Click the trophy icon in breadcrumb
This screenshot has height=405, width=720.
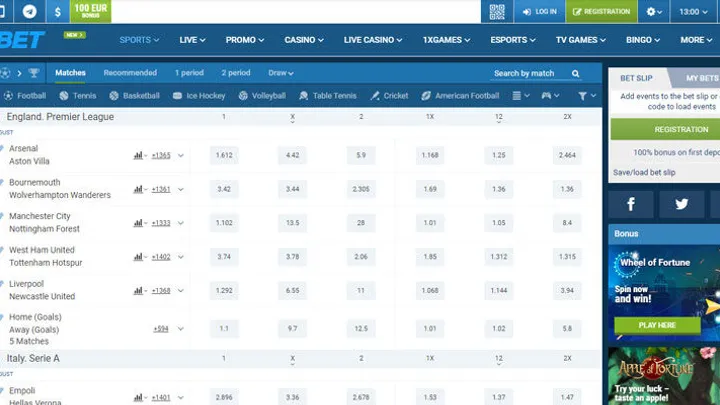34,73
